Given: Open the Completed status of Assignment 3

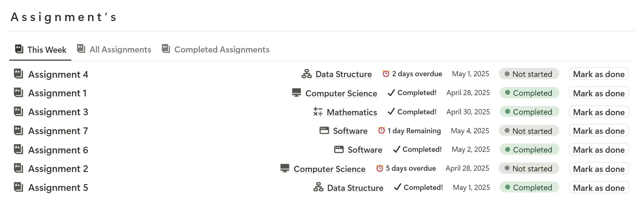Looking at the screenshot, I should [x=529, y=112].
